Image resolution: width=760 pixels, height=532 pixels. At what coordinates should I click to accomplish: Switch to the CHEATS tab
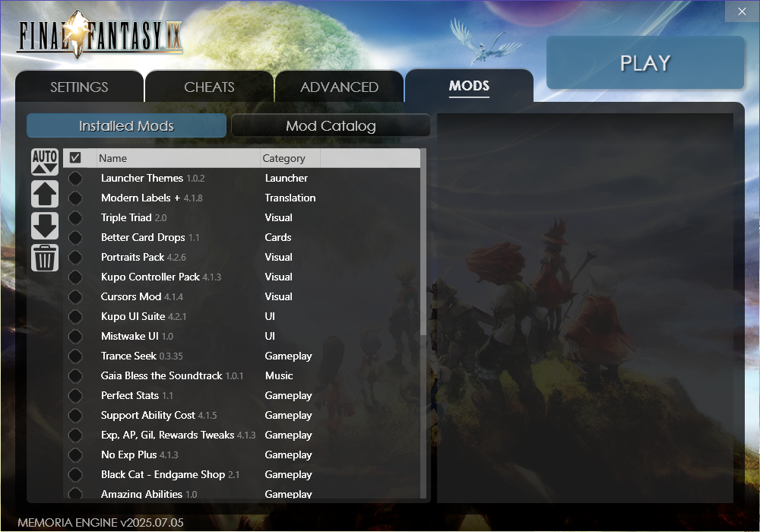[210, 87]
